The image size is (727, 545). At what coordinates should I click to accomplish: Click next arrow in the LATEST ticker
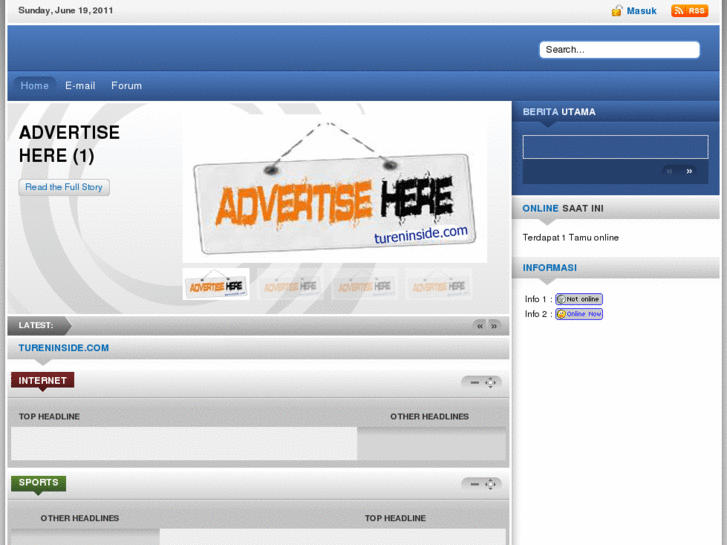(494, 326)
